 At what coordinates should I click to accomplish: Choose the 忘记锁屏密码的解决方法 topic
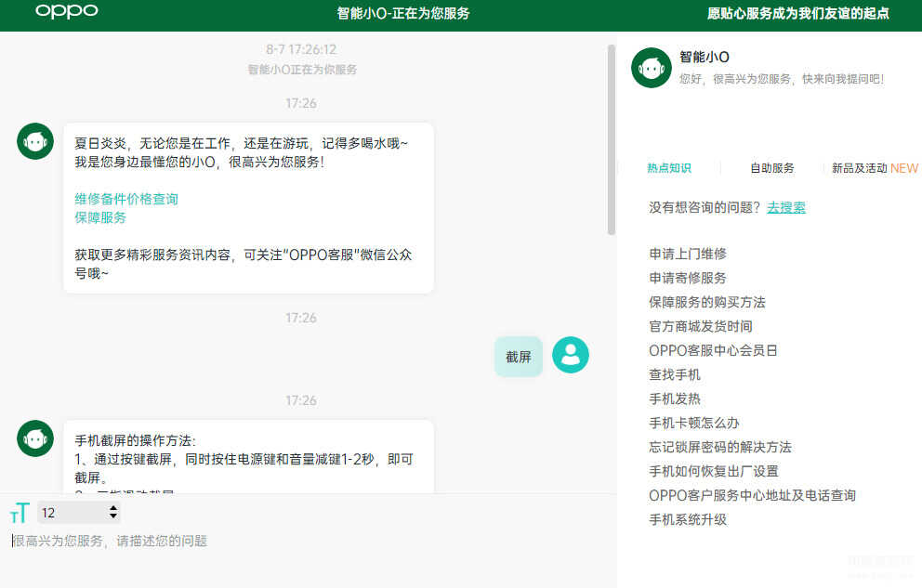pyautogui.click(x=720, y=447)
